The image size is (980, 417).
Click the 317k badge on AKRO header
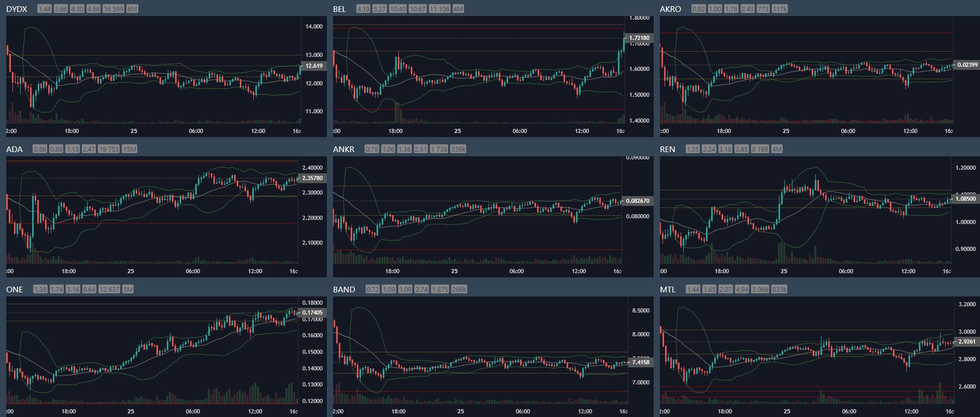[x=780, y=9]
